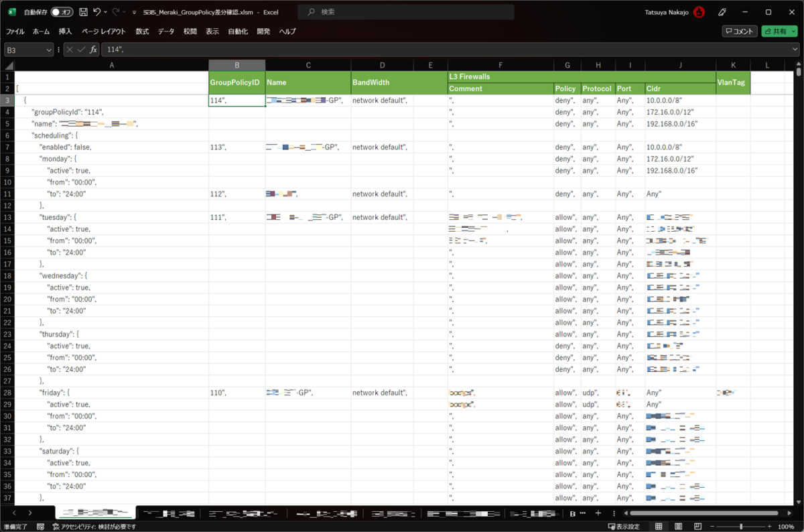The height and width of the screenshot is (532, 804).
Task: Switch to Normal view icon
Action: click(x=659, y=527)
